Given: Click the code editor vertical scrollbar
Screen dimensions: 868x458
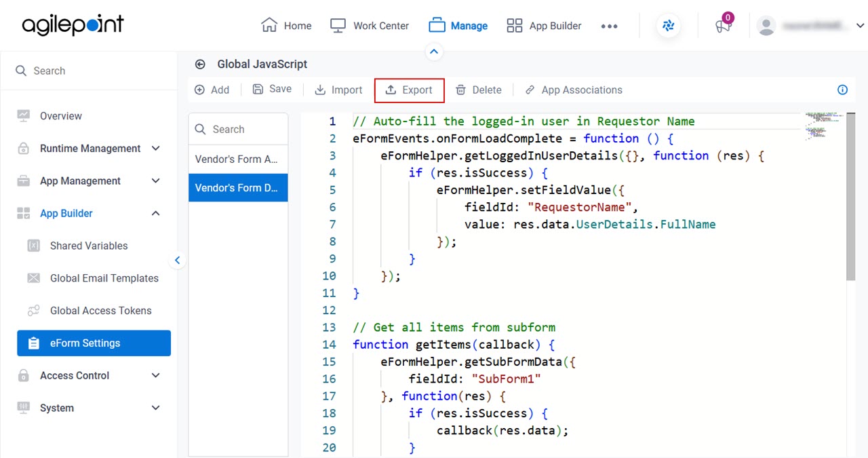Looking at the screenshot, I should (x=850, y=197).
